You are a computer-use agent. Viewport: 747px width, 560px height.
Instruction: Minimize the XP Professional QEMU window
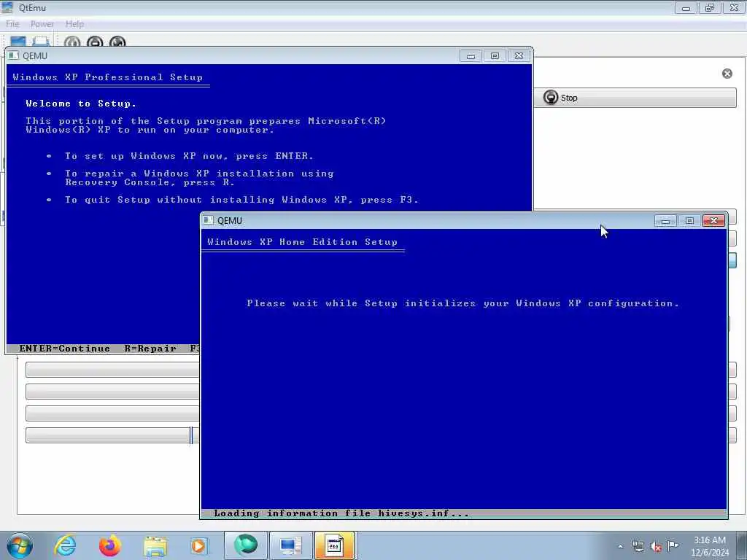pyautogui.click(x=471, y=55)
